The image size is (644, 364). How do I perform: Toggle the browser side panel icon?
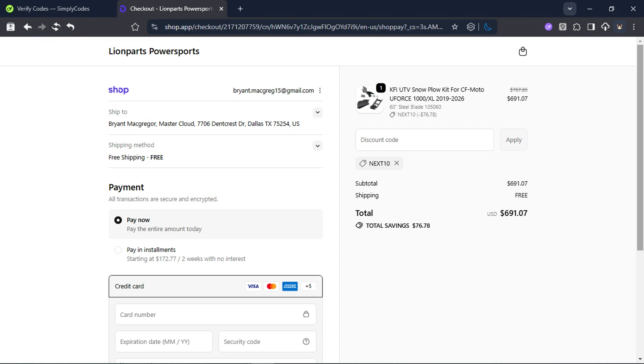click(x=591, y=27)
